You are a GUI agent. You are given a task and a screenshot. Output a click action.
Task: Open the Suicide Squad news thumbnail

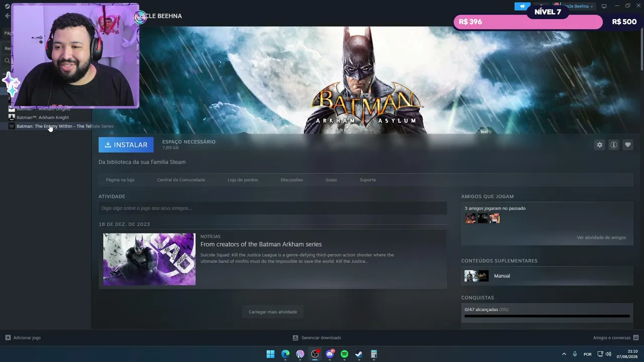click(x=149, y=259)
